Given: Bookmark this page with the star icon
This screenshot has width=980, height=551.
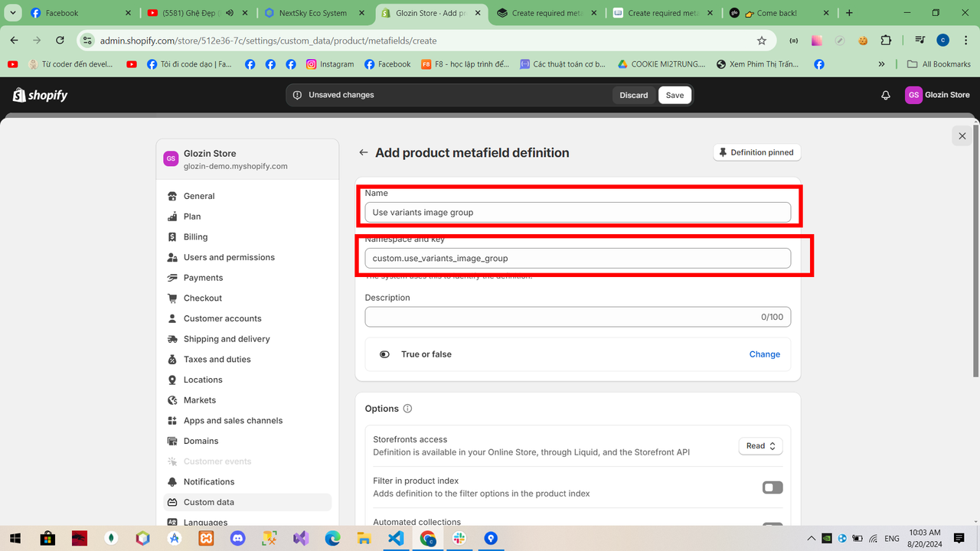Looking at the screenshot, I should [x=761, y=41].
